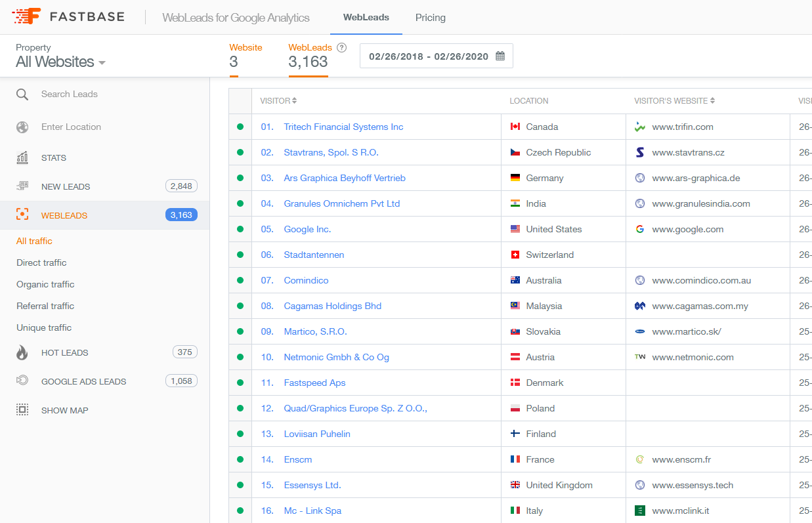Click the WebLeads help question mark icon

(x=341, y=48)
